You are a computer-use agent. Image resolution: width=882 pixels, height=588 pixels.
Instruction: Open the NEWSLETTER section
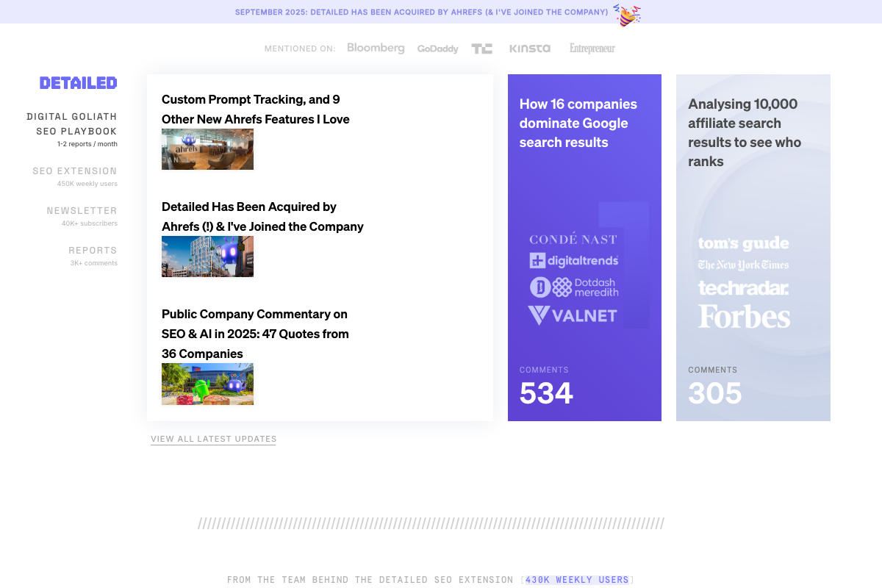(82, 210)
